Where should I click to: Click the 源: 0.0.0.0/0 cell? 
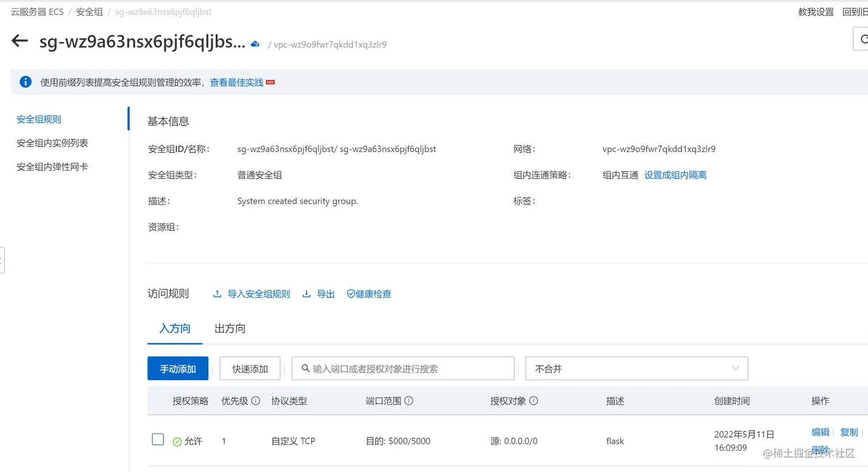click(x=514, y=441)
